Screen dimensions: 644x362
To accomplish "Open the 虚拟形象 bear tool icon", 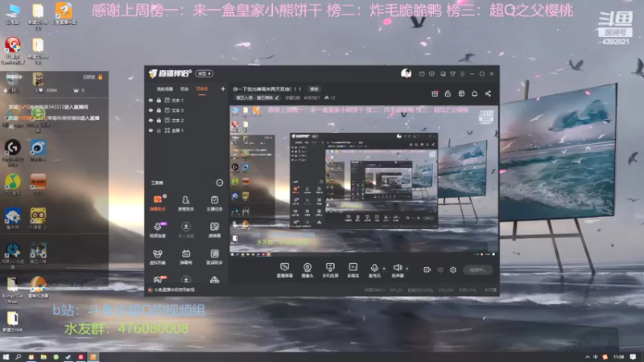I will click(x=158, y=257).
